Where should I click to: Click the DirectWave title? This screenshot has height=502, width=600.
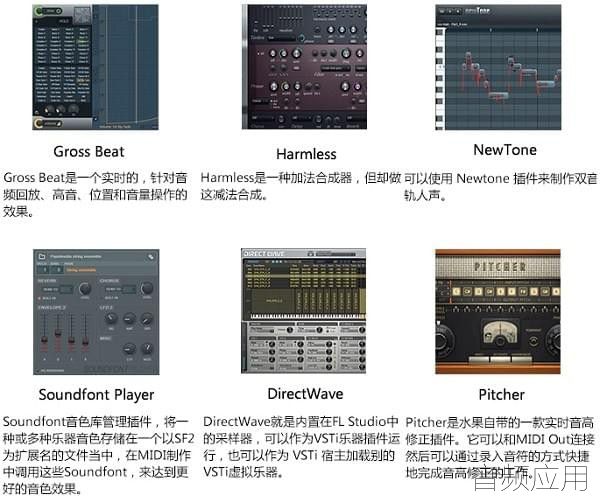[305, 394]
